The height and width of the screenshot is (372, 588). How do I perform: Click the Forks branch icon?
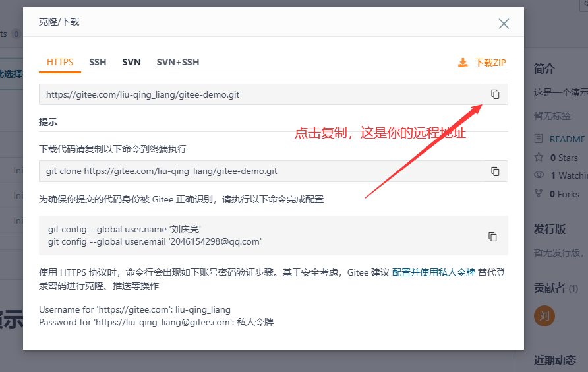pyautogui.click(x=539, y=193)
